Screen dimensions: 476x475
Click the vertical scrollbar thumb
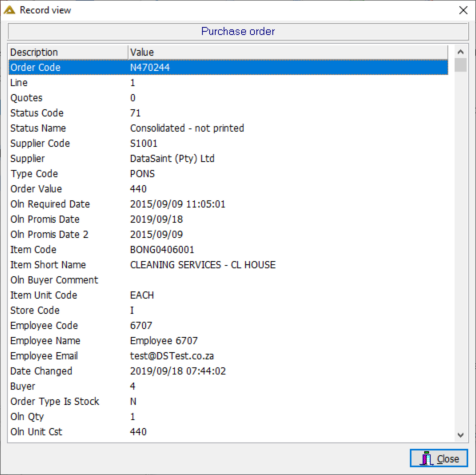(460, 65)
